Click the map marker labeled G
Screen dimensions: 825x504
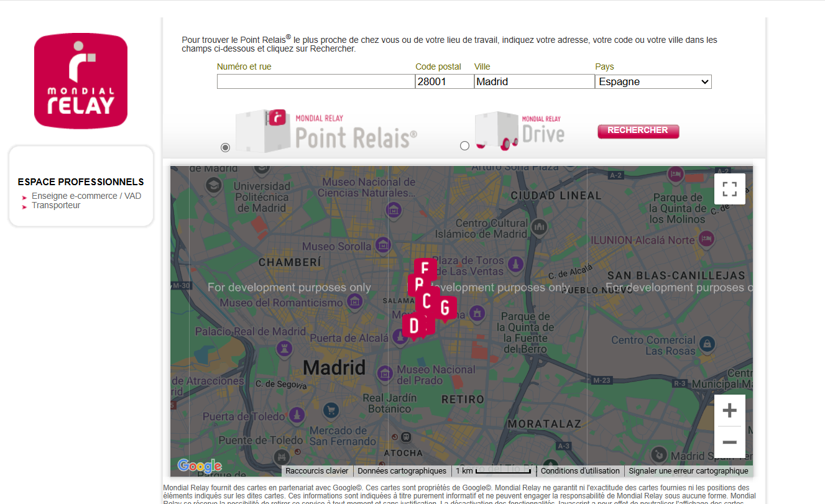click(444, 307)
